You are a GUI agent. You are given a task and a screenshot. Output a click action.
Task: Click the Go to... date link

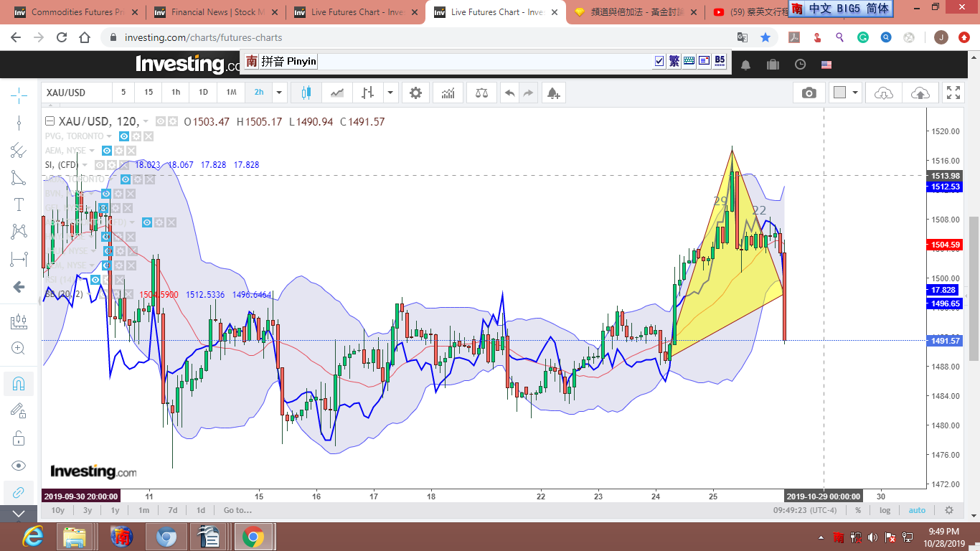(x=237, y=510)
